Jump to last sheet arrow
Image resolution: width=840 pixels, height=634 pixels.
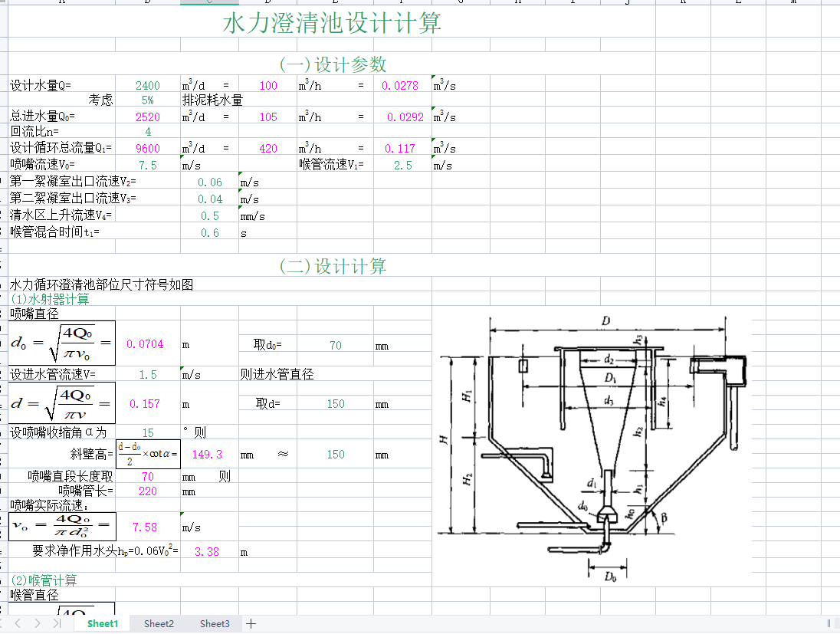(57, 623)
